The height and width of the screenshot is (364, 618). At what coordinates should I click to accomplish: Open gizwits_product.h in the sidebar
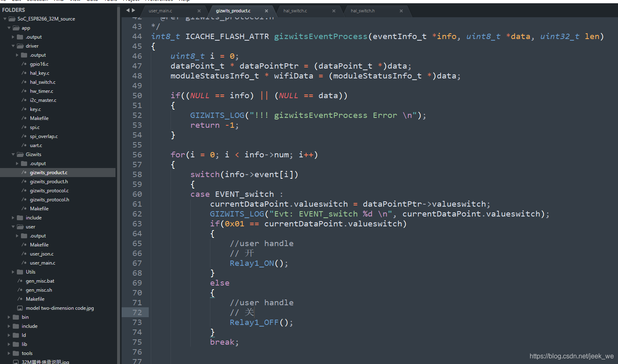[49, 182]
